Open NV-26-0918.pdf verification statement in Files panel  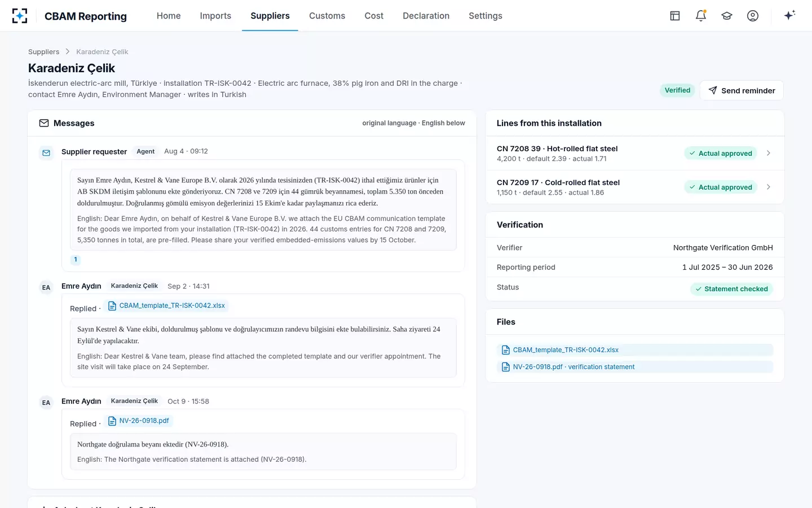pos(635,367)
